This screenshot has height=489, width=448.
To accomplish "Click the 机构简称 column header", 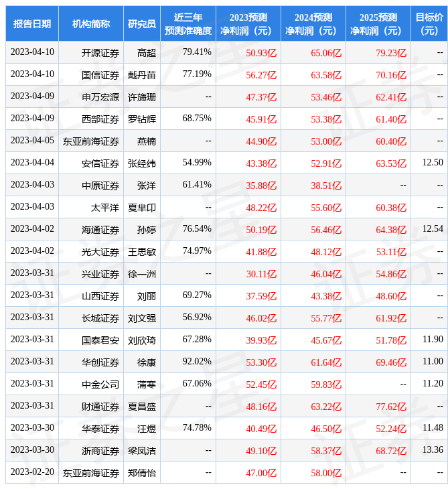I will coord(91,23).
